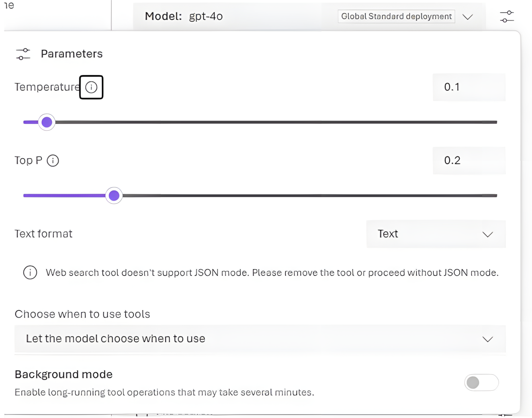Screen dimensions: 532x418
Task: Click the Top P info icon
Action: click(x=53, y=161)
